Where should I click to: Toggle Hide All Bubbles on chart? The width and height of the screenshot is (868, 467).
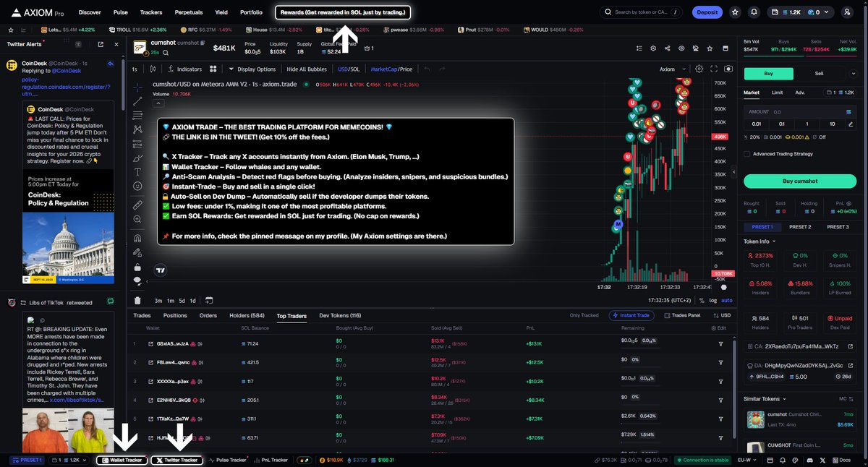(307, 69)
